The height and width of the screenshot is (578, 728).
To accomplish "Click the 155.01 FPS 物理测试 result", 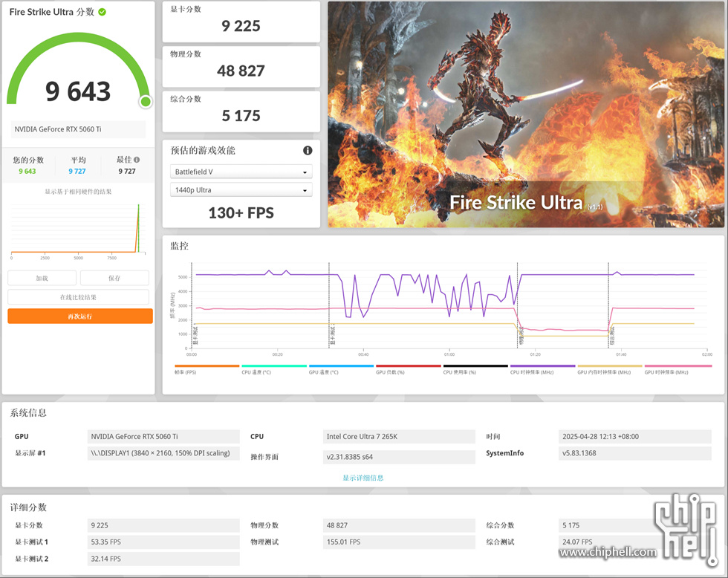I will point(399,542).
